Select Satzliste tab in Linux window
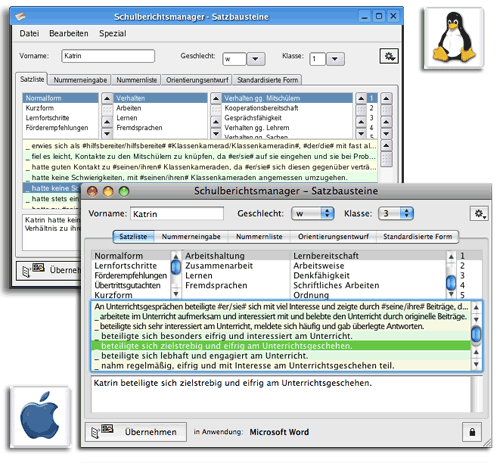This screenshot has height=463, width=500. 32,79
